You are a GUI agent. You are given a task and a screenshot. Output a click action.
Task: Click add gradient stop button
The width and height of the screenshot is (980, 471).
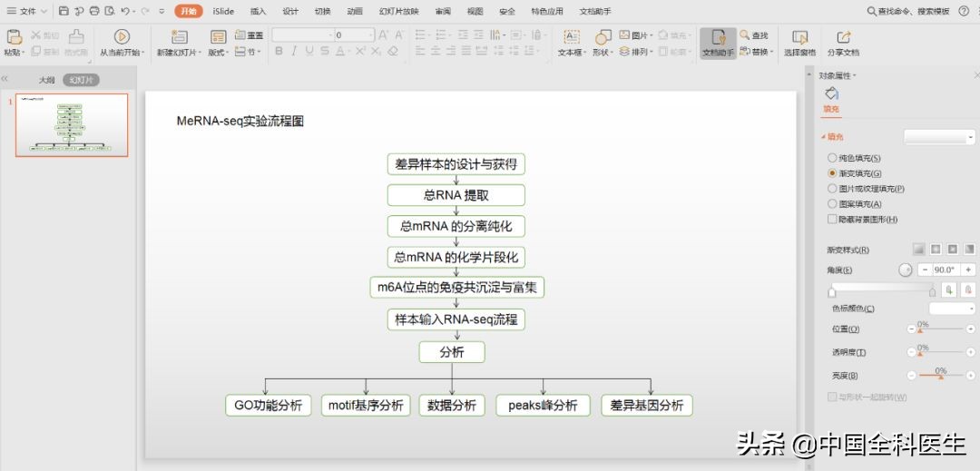(x=949, y=289)
